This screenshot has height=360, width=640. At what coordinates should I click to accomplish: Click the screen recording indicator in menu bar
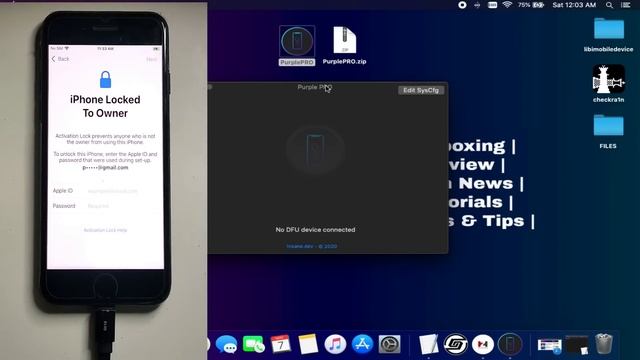pos(462,5)
